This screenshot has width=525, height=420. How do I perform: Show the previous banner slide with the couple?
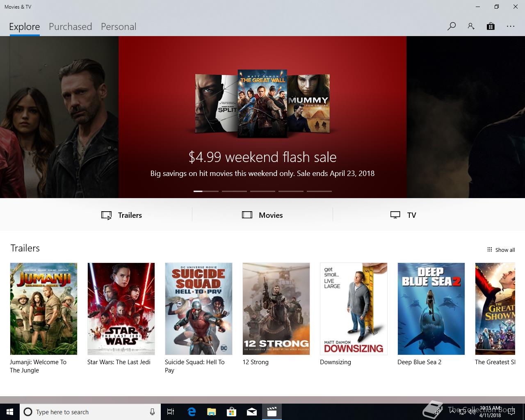pyautogui.click(x=59, y=117)
